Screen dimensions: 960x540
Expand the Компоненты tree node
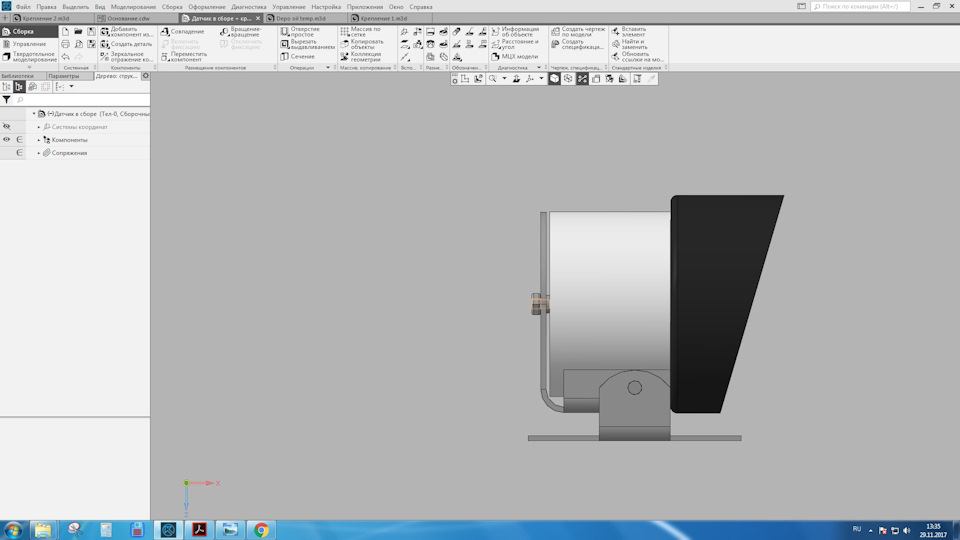pyautogui.click(x=39, y=140)
